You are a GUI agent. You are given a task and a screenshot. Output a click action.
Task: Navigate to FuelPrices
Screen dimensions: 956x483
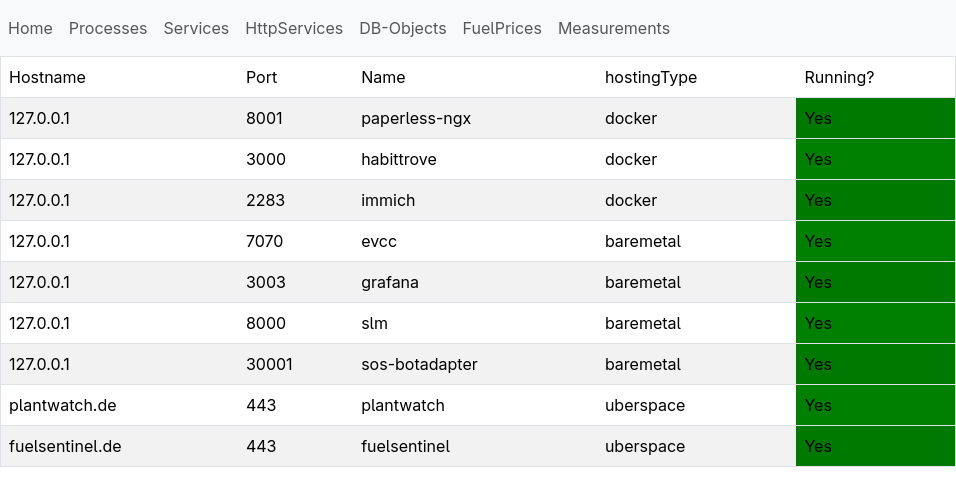click(502, 29)
